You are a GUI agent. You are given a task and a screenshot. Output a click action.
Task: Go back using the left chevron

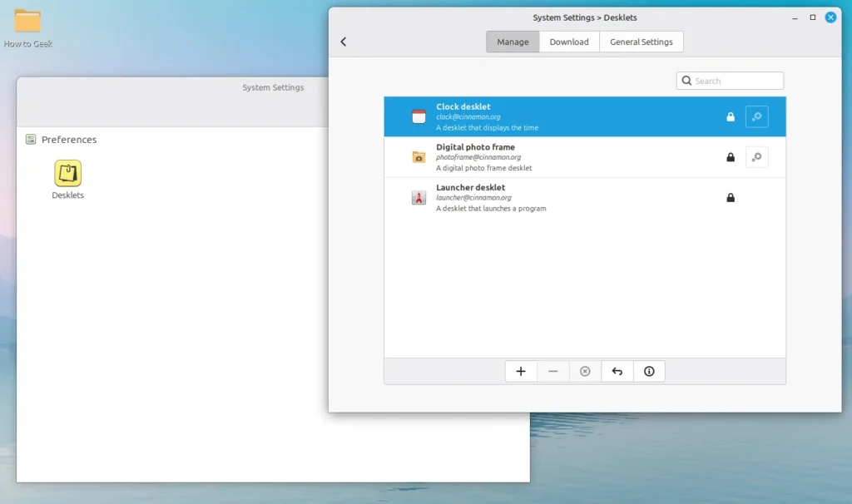[x=344, y=41]
